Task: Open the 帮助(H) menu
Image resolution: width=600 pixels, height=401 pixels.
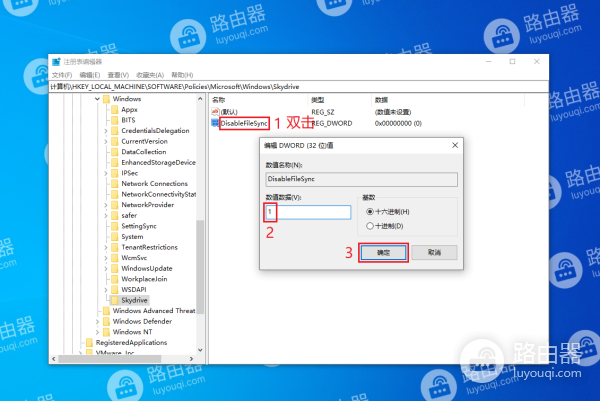Action: click(182, 75)
